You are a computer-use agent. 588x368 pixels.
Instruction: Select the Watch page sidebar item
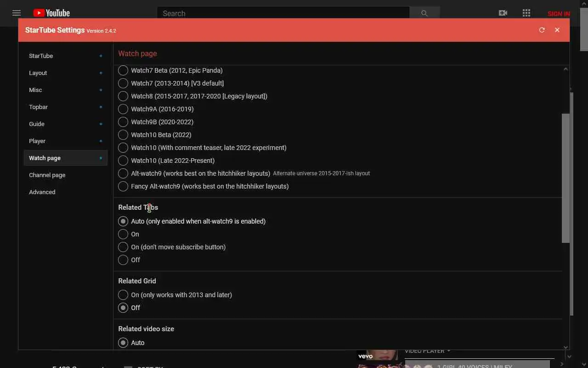pyautogui.click(x=65, y=158)
